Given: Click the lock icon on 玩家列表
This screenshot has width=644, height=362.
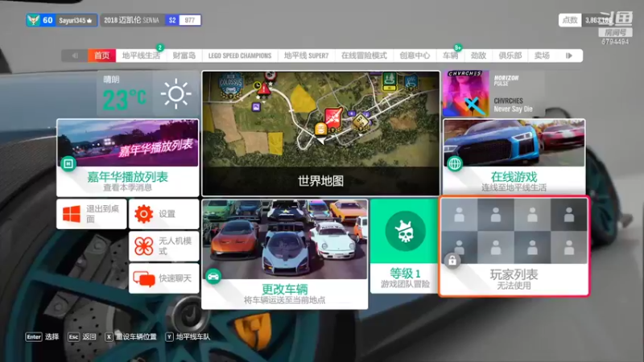Looking at the screenshot, I should [x=452, y=260].
